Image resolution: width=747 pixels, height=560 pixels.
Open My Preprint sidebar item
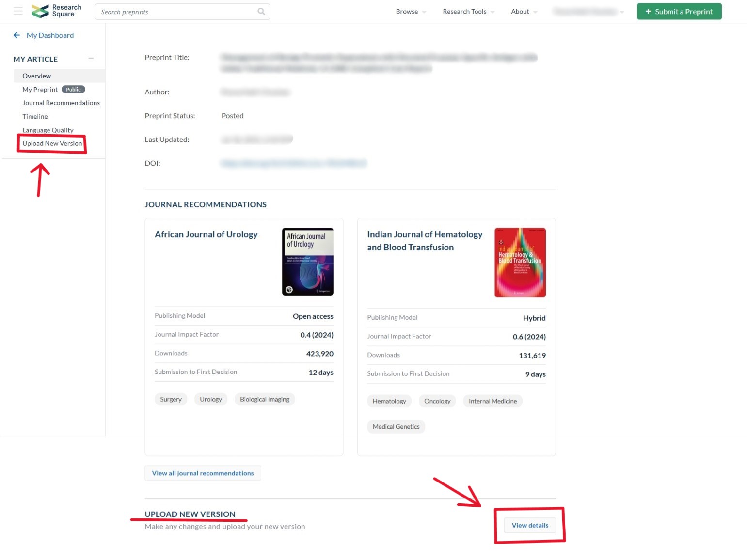[40, 90]
